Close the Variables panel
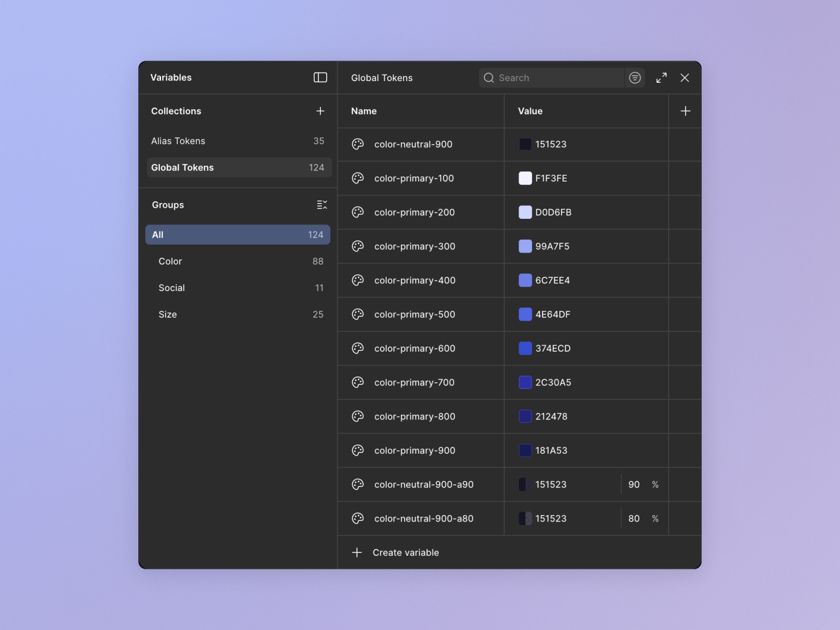Image resolution: width=840 pixels, height=630 pixels. click(685, 78)
